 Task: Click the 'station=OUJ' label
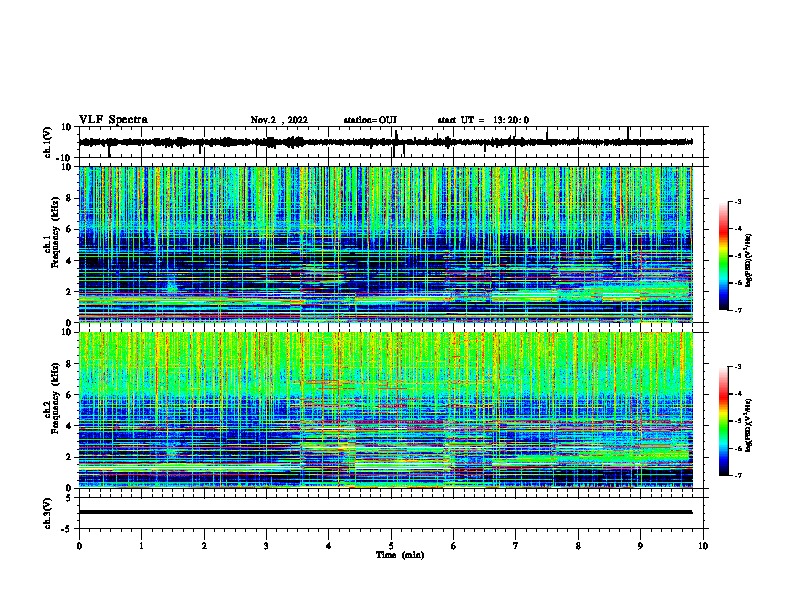pos(370,120)
